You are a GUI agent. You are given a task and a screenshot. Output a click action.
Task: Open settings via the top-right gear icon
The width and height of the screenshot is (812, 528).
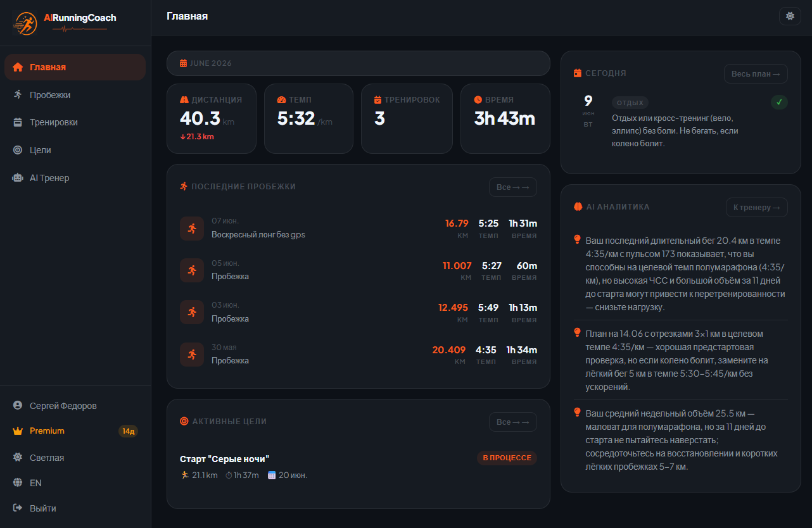click(x=790, y=16)
